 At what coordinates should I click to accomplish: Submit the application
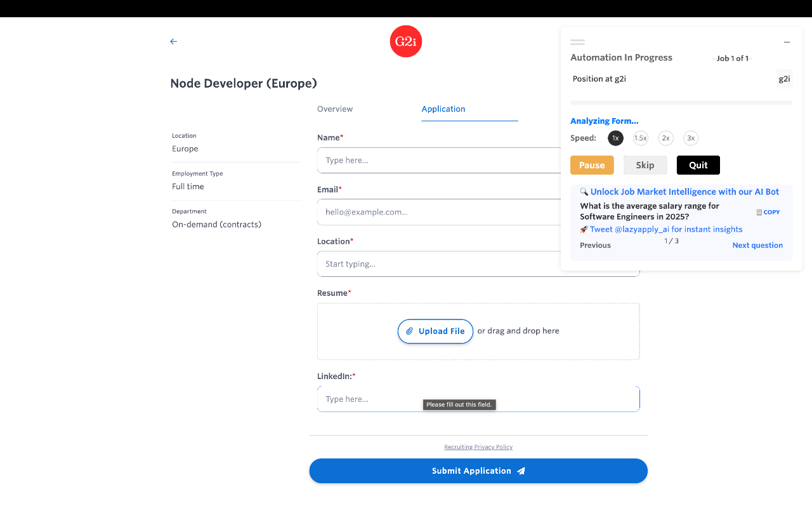coord(478,471)
